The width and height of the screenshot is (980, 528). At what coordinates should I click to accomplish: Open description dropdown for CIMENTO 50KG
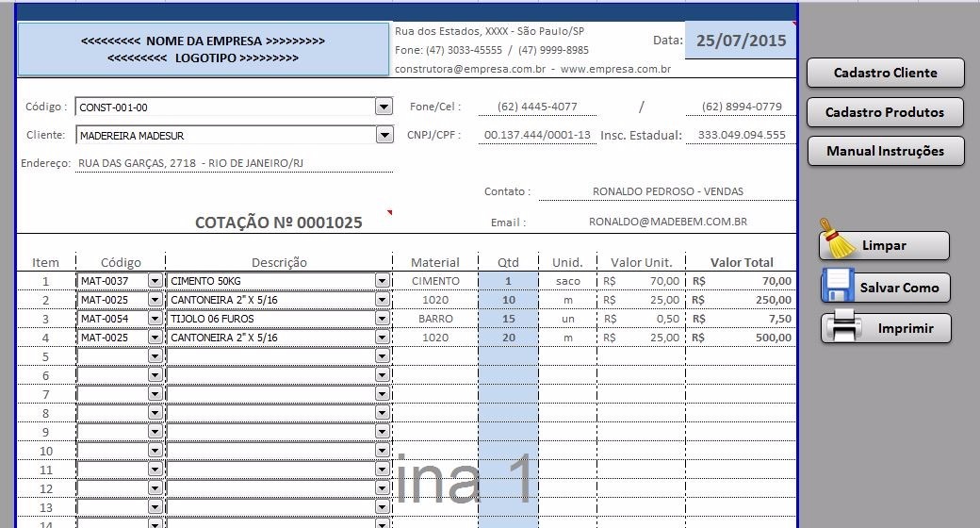(383, 281)
